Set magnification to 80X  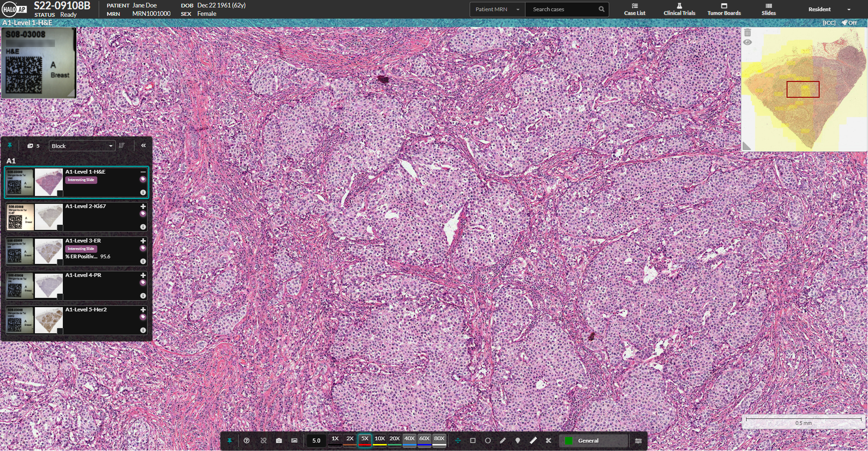pyautogui.click(x=439, y=440)
